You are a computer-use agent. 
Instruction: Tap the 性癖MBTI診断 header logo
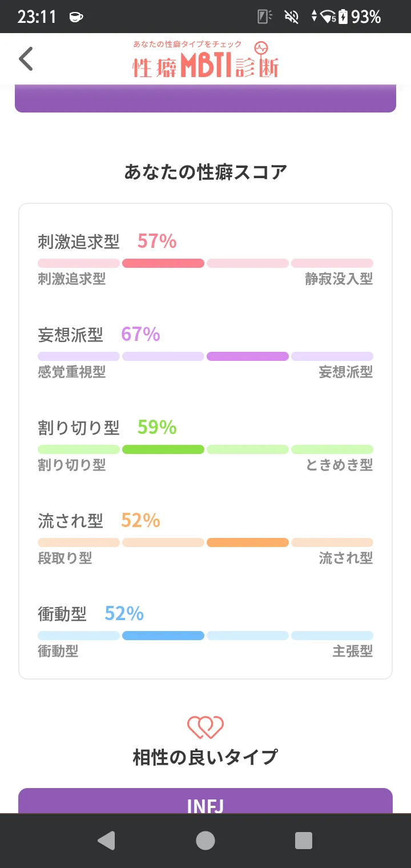205,59
